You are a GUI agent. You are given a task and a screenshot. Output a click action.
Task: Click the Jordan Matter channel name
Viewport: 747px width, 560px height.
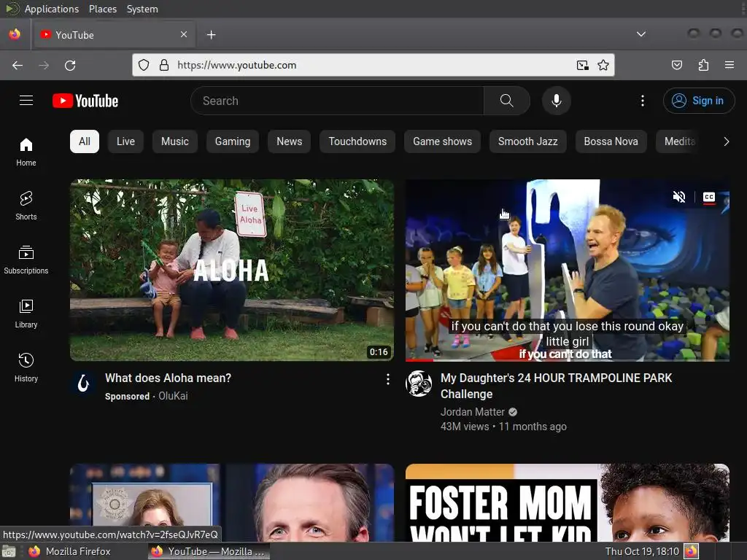(x=473, y=412)
